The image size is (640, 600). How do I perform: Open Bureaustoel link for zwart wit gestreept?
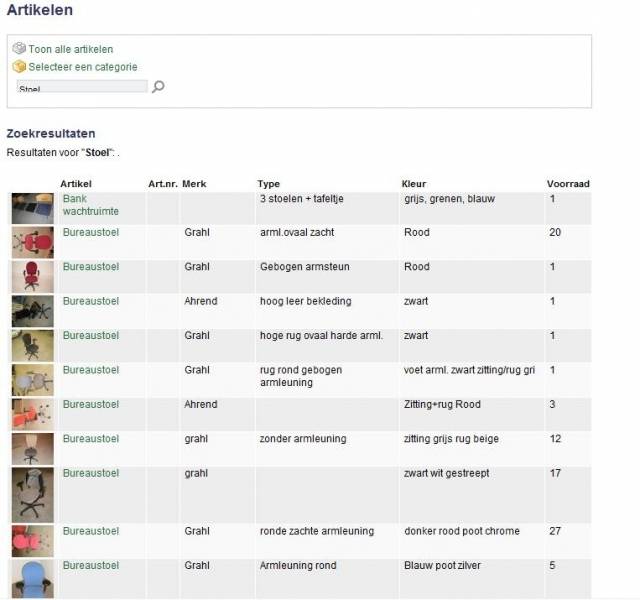coord(91,473)
